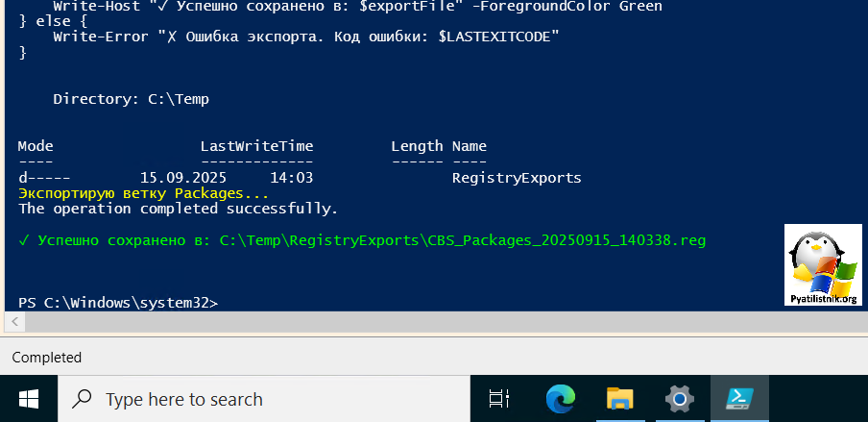Click the Write-Error line in the script

point(305,36)
